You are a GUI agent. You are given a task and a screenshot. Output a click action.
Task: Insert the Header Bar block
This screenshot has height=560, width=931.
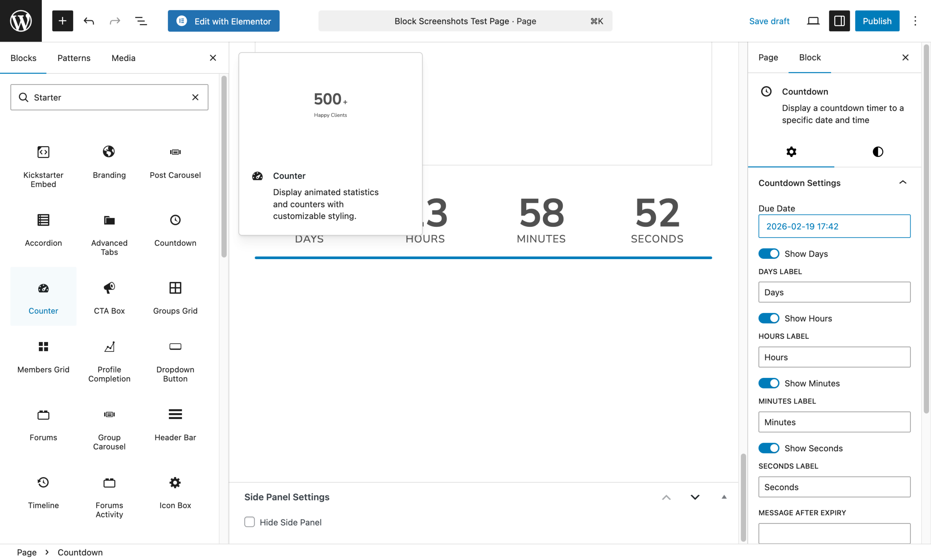pos(175,425)
